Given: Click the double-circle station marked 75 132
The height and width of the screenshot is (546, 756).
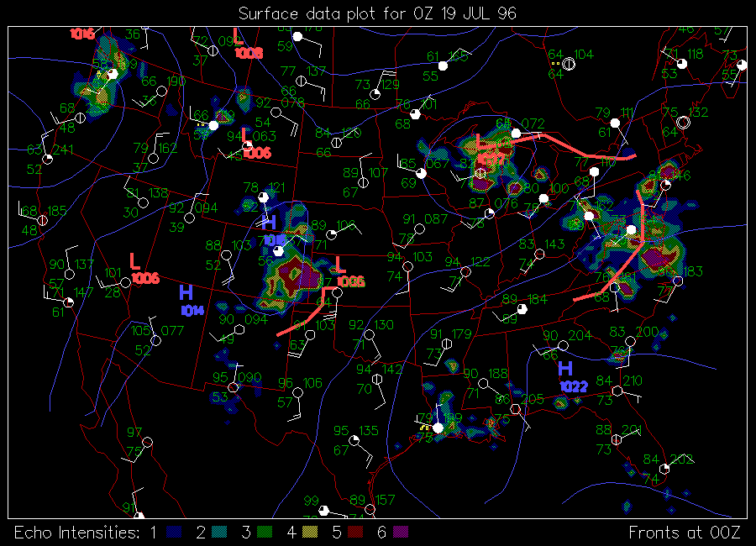Looking at the screenshot, I should click(x=684, y=123).
